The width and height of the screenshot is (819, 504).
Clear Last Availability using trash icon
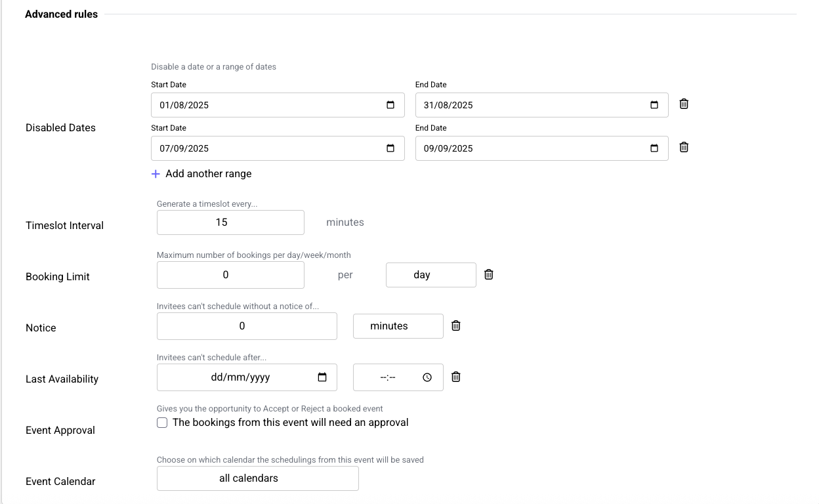(456, 377)
